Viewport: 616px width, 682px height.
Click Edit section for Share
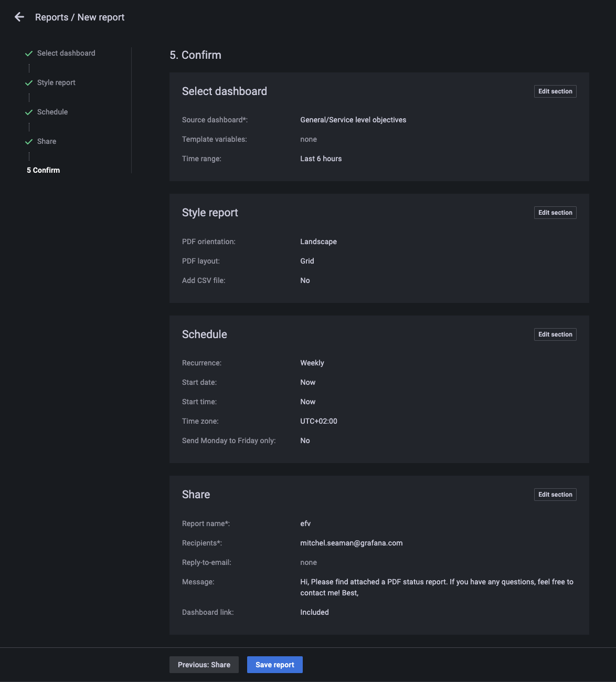(x=555, y=494)
